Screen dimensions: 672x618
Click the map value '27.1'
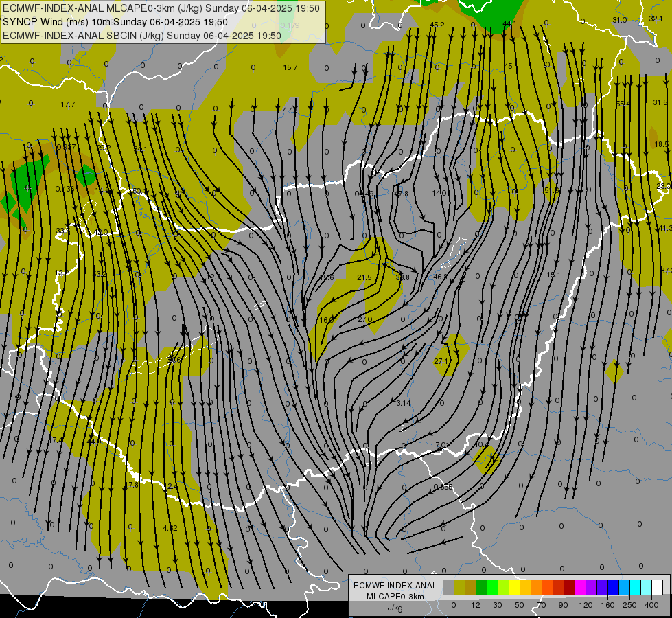tap(441, 362)
